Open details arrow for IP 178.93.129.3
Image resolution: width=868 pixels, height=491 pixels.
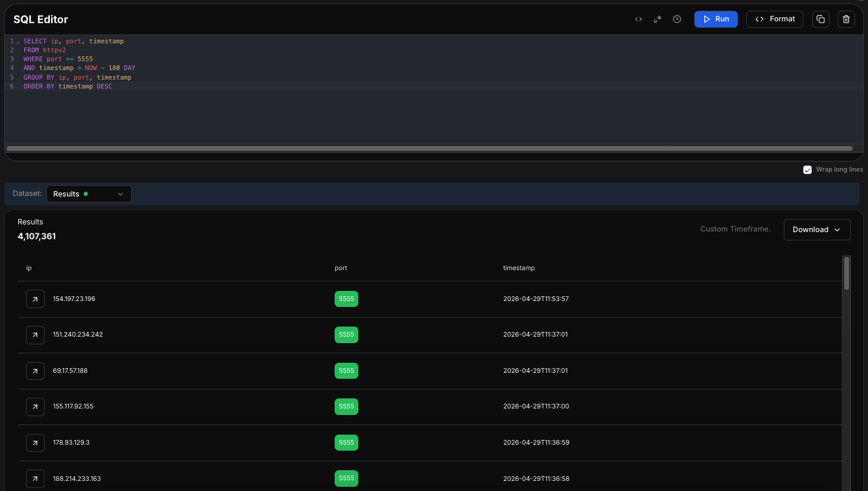(35, 443)
